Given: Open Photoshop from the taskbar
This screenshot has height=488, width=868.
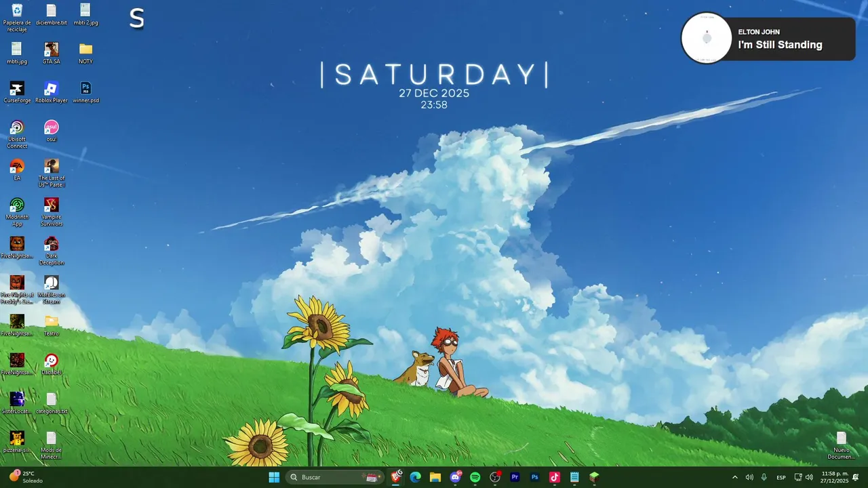Looking at the screenshot, I should pyautogui.click(x=535, y=477).
